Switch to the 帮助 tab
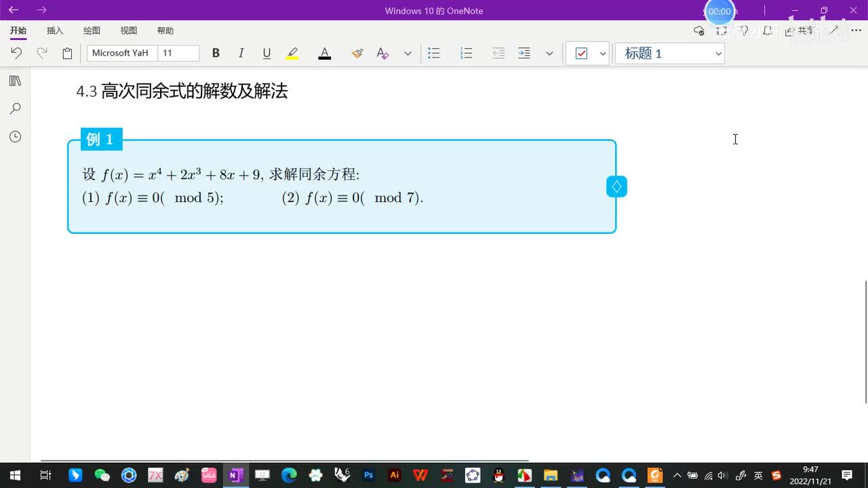The width and height of the screenshot is (868, 488). (x=165, y=30)
